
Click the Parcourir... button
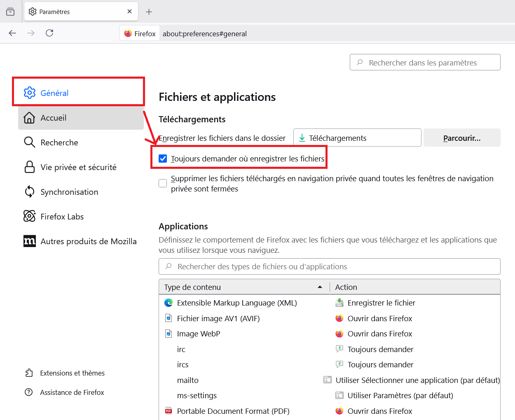click(461, 138)
